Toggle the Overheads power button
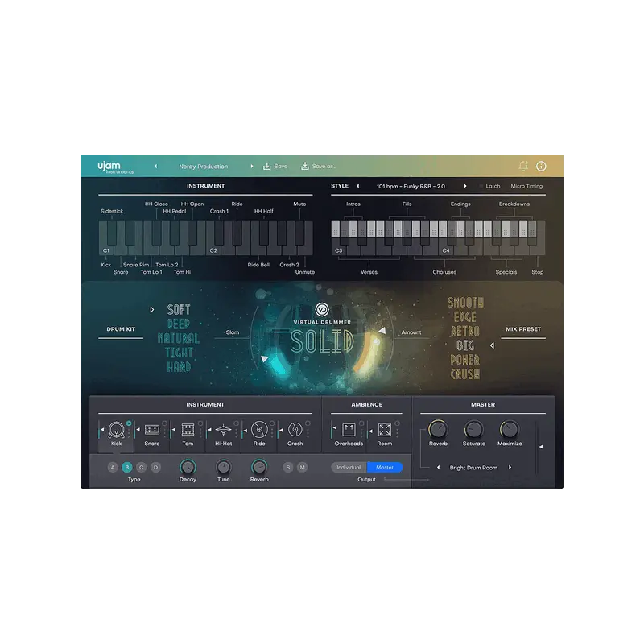 coord(361,423)
